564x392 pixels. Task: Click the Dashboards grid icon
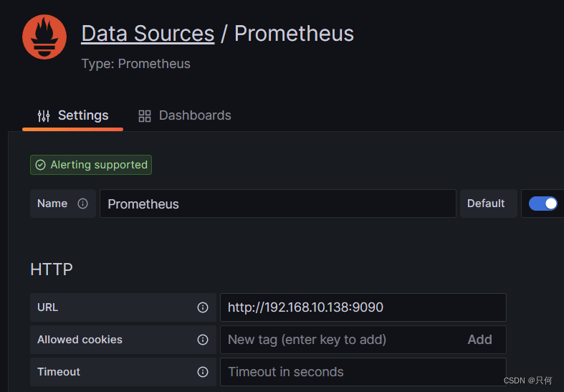145,116
